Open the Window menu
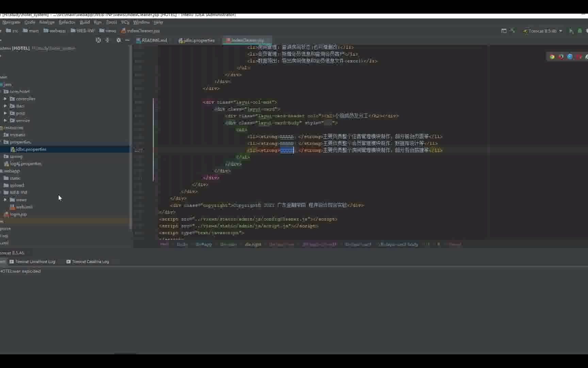This screenshot has height=368, width=588. point(141,22)
